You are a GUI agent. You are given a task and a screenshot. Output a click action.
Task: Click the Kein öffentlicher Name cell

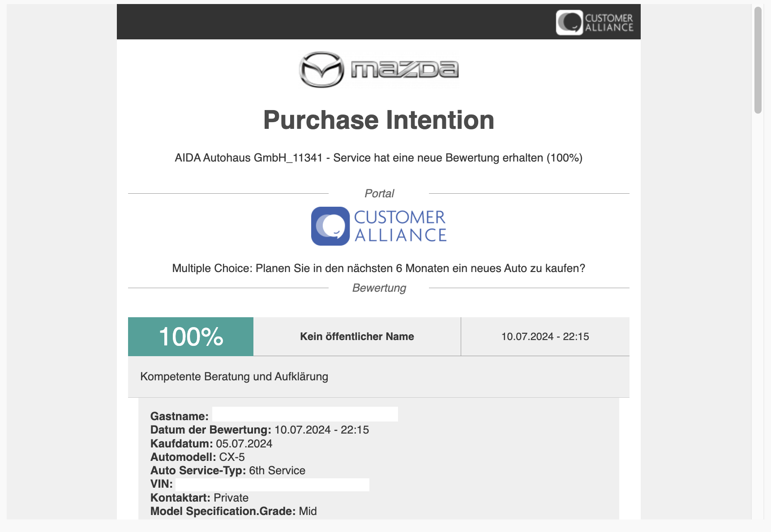coord(357,336)
